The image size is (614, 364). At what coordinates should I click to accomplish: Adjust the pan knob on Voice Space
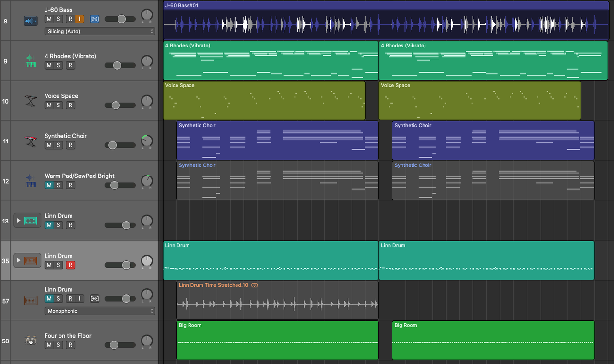coord(147,101)
